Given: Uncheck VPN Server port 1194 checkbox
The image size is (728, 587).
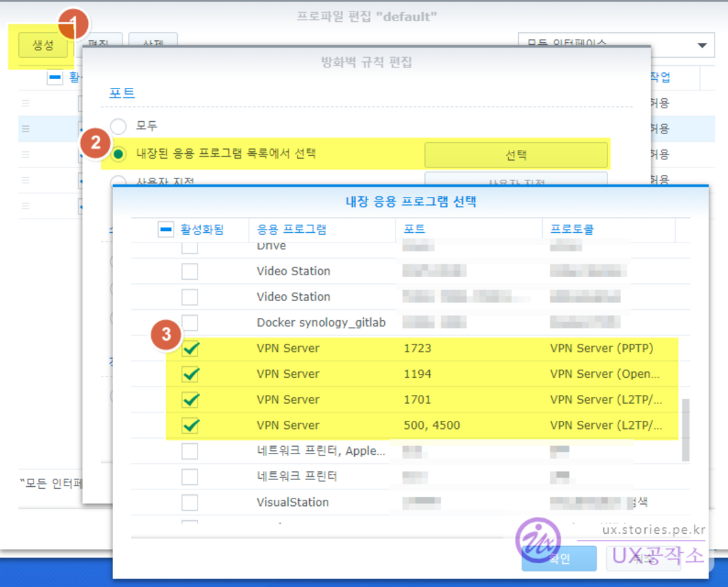Looking at the screenshot, I should point(190,374).
